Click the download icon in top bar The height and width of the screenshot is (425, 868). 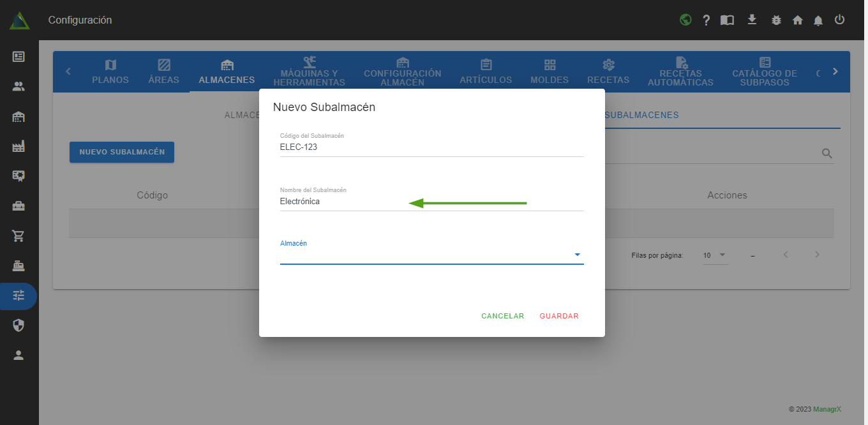click(x=752, y=20)
